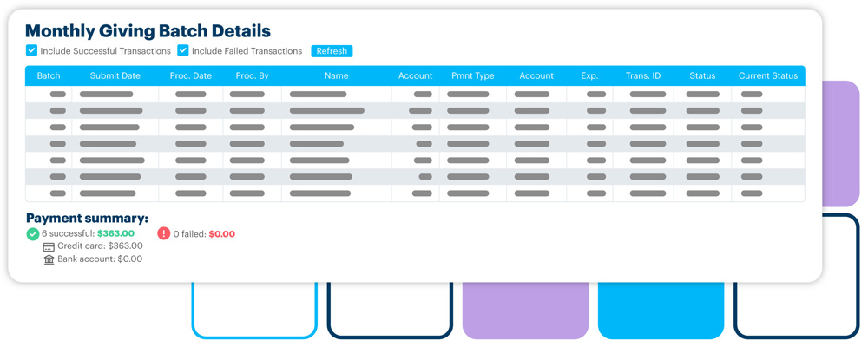Click the credit card icon
This screenshot has height=347, width=868.
pyautogui.click(x=49, y=247)
